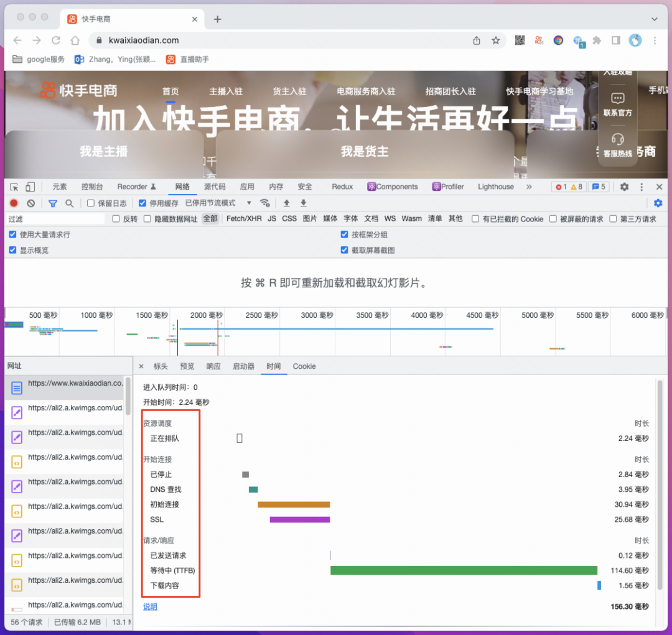The image size is (672, 635).
Task: Clear the network log icon
Action: pyautogui.click(x=31, y=203)
